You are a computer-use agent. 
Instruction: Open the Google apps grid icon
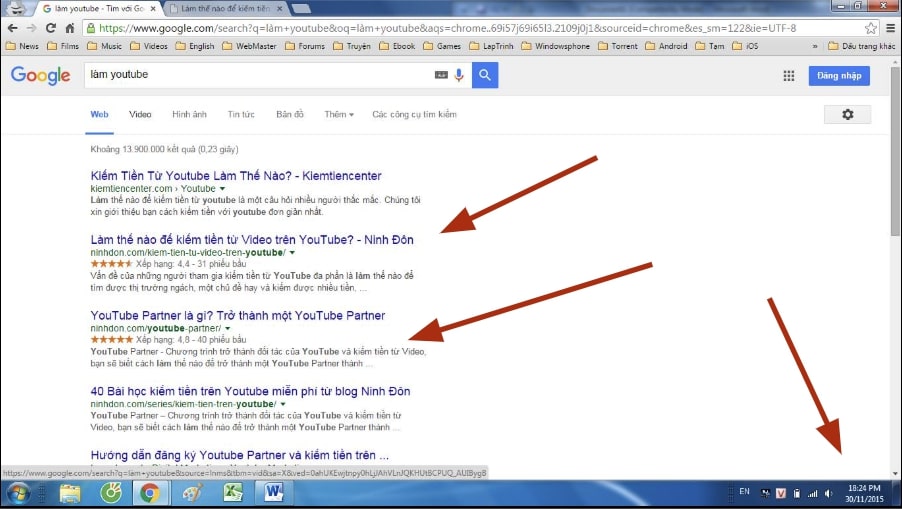click(789, 75)
